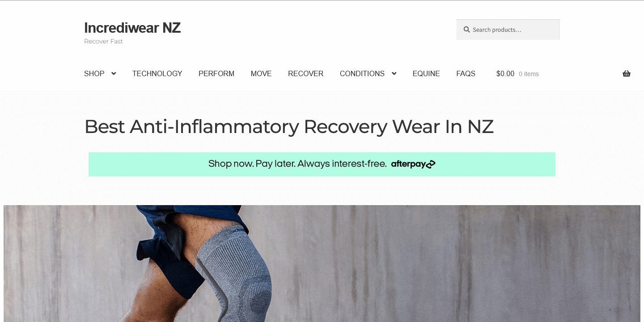Click the CONDITIONS menu label
Screen dimensions: 644x322
pyautogui.click(x=362, y=73)
